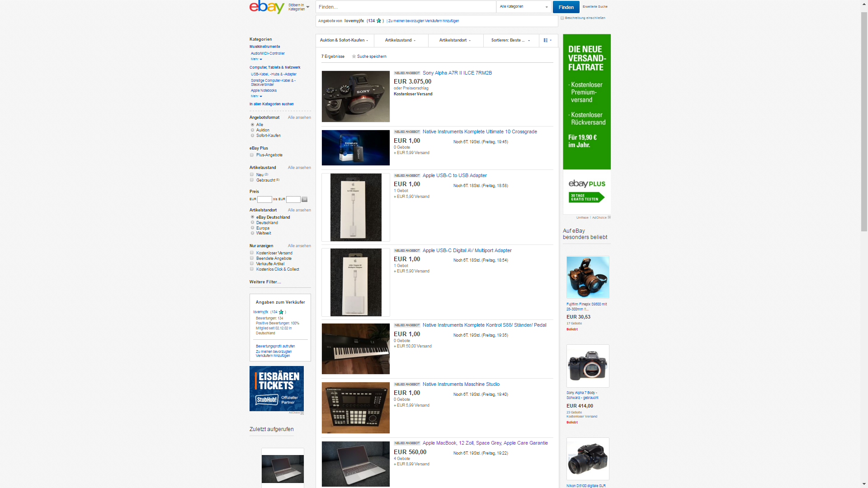The width and height of the screenshot is (868, 488).
Task: Click the list view options icon
Action: tap(547, 40)
